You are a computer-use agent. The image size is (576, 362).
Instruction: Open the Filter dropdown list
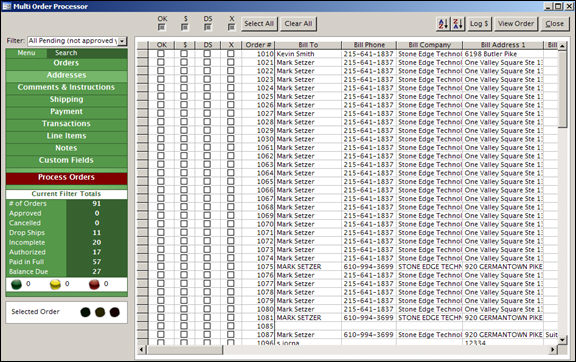[122, 41]
